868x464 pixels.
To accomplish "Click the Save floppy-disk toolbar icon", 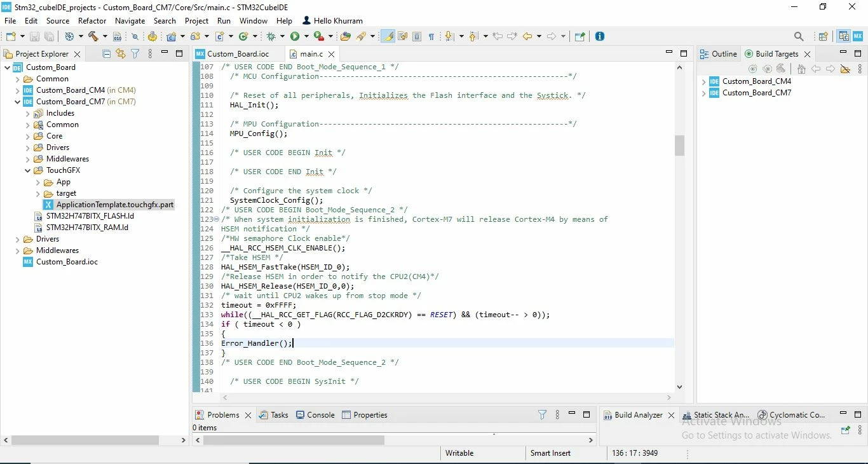I will [34, 36].
